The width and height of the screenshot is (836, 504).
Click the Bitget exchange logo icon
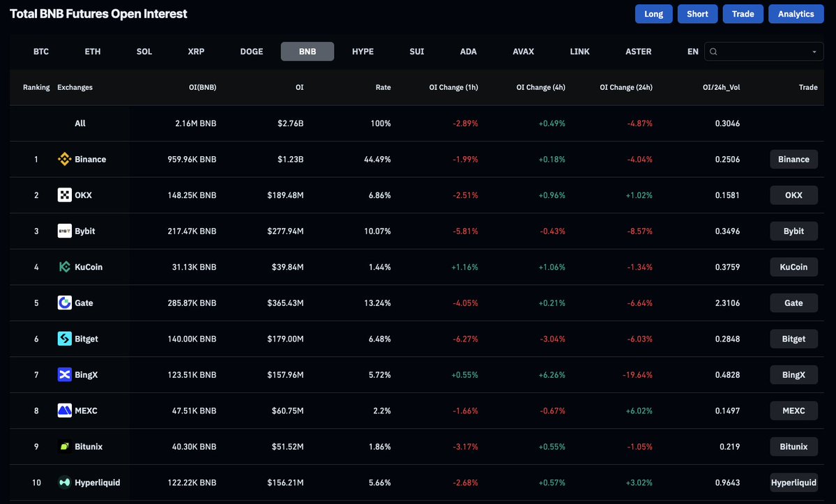[65, 339]
